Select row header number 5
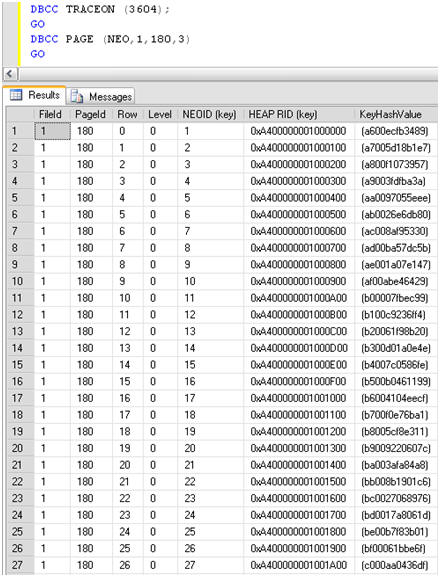This screenshot has height=577, width=440. [x=20, y=198]
